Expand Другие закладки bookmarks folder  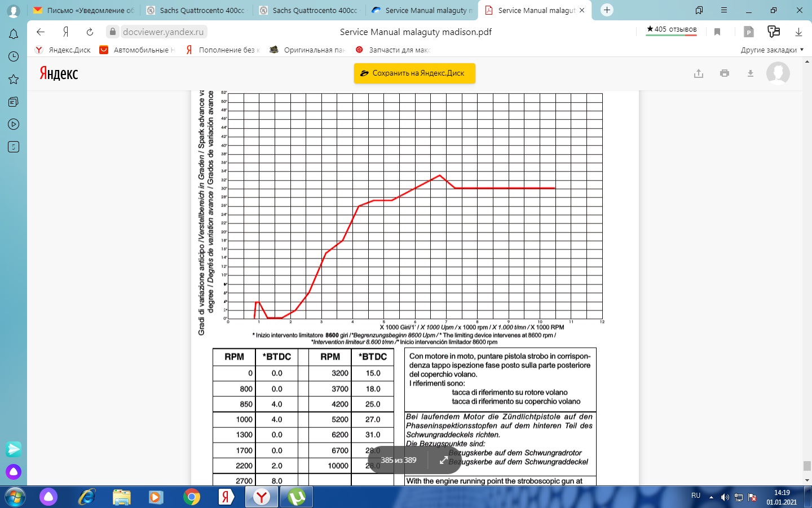[x=772, y=50]
